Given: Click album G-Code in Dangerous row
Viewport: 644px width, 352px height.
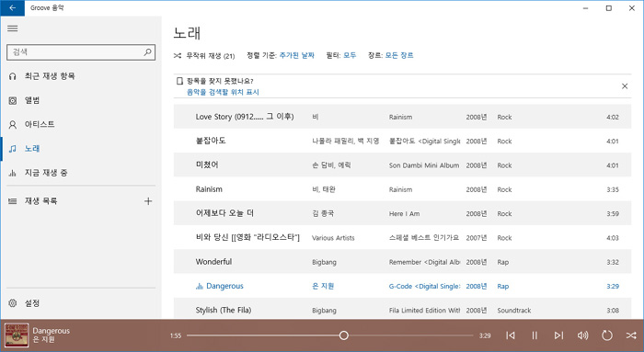Looking at the screenshot, I should pos(425,287).
